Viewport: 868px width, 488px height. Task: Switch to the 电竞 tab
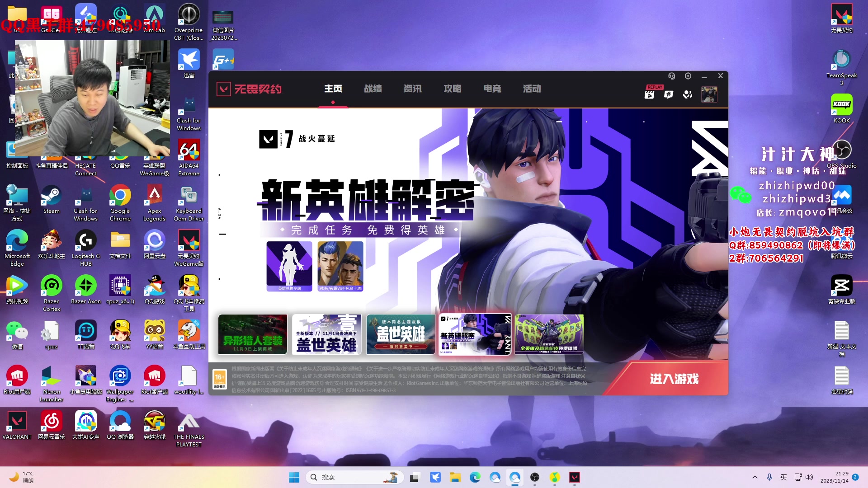pyautogui.click(x=492, y=89)
